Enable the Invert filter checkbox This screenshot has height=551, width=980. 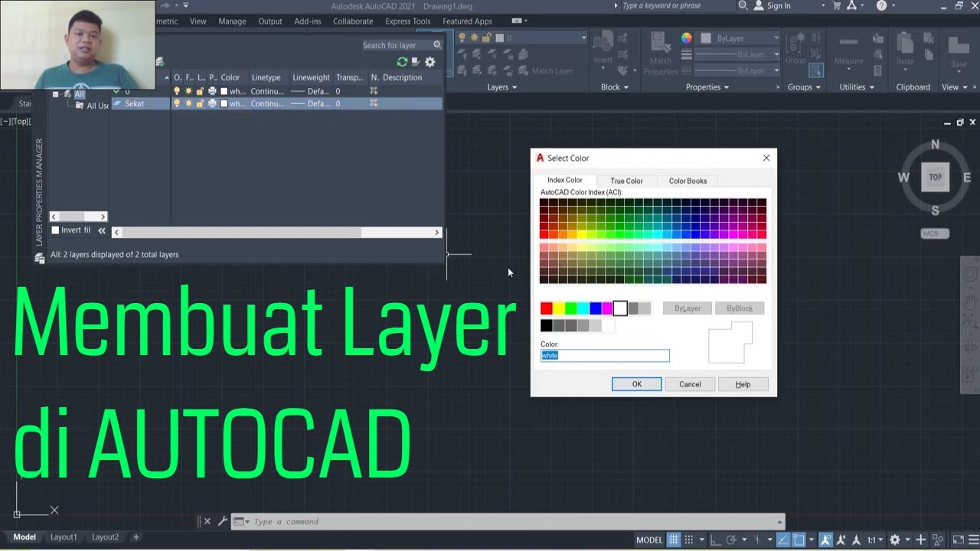[x=55, y=230]
